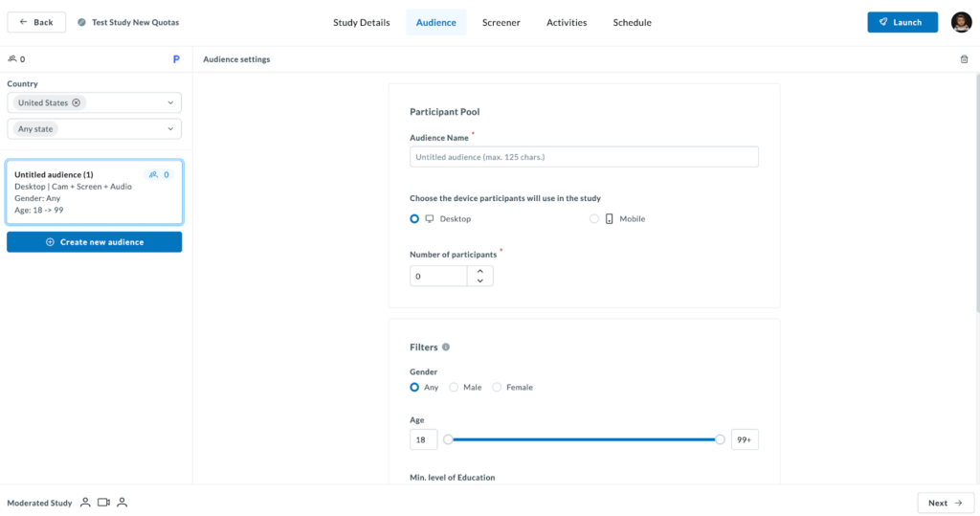
Task: Click participant count icon in audience card
Action: tap(153, 175)
